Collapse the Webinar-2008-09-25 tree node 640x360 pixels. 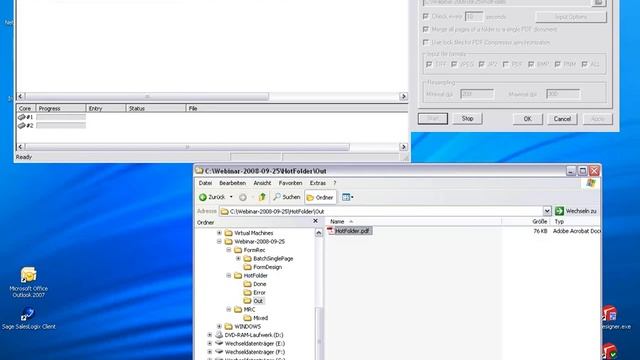click(219, 242)
